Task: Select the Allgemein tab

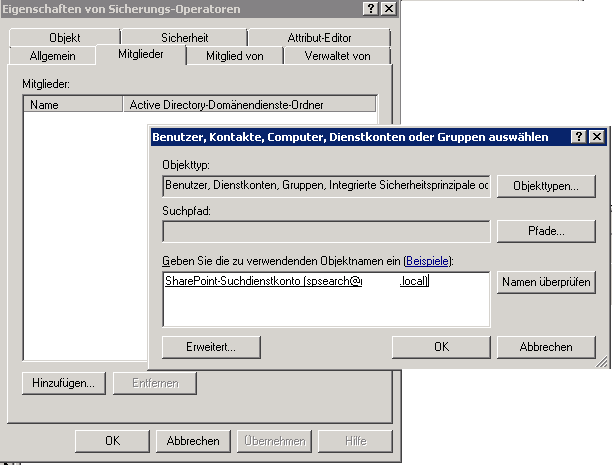Action: (x=52, y=56)
